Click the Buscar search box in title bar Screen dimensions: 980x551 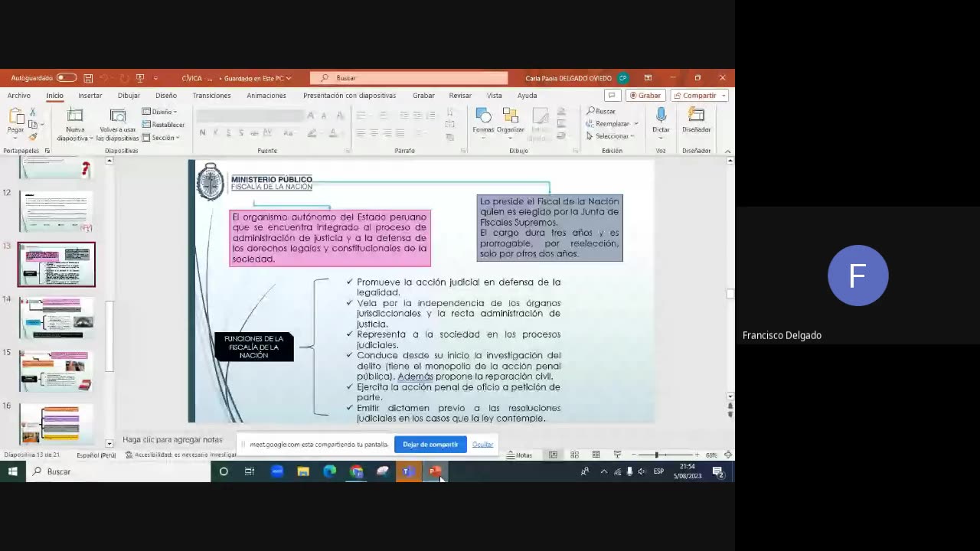(x=409, y=78)
